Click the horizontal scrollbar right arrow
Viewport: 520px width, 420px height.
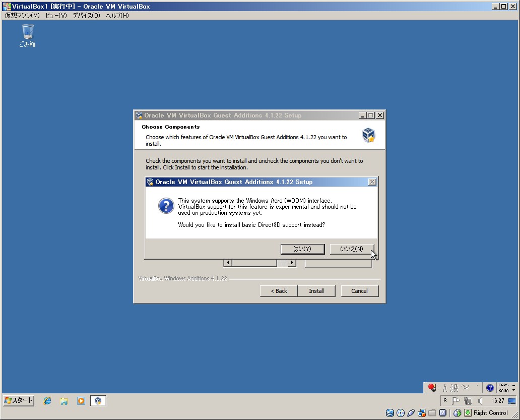(x=292, y=263)
